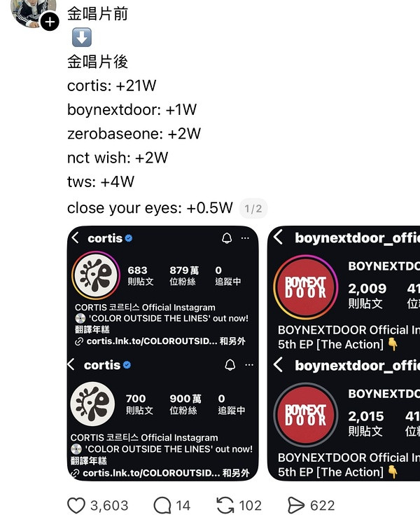
Task: Tap the cortis.lnk.to link in upper screenshot
Action: (x=152, y=341)
